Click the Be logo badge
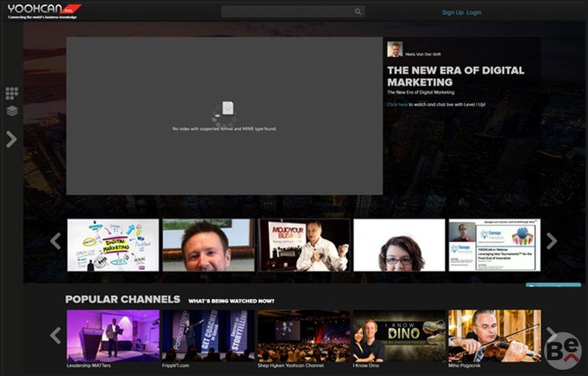588x376 pixels. pyautogui.click(x=562, y=351)
